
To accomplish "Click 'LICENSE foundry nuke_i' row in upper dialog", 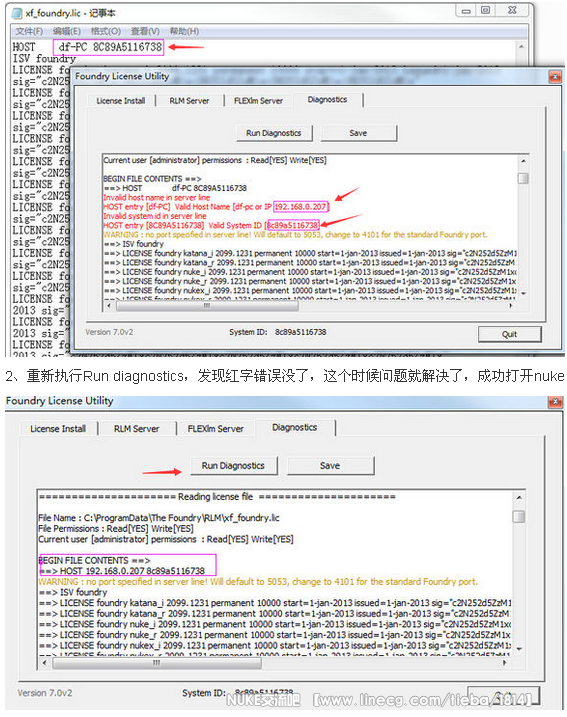I will (x=310, y=272).
